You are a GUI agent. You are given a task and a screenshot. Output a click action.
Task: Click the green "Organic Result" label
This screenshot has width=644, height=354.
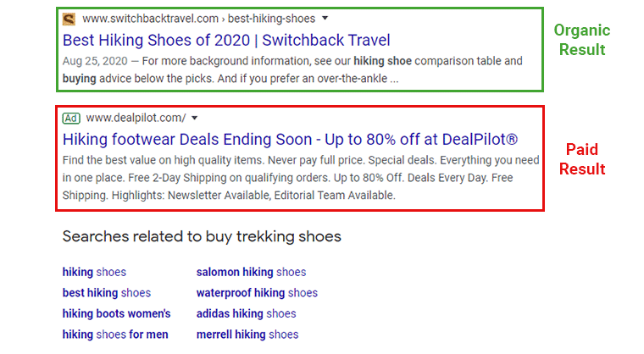[581, 40]
